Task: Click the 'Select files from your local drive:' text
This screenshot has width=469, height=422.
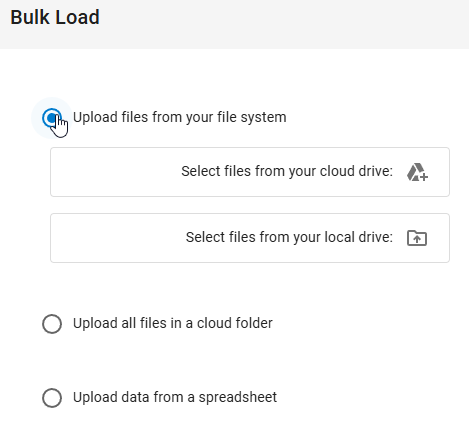Action: coord(289,237)
